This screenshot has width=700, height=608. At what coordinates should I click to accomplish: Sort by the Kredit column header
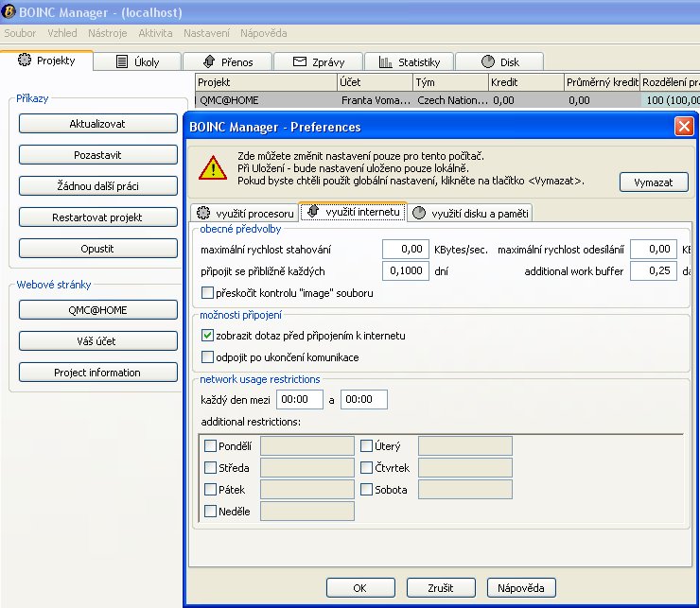(526, 82)
